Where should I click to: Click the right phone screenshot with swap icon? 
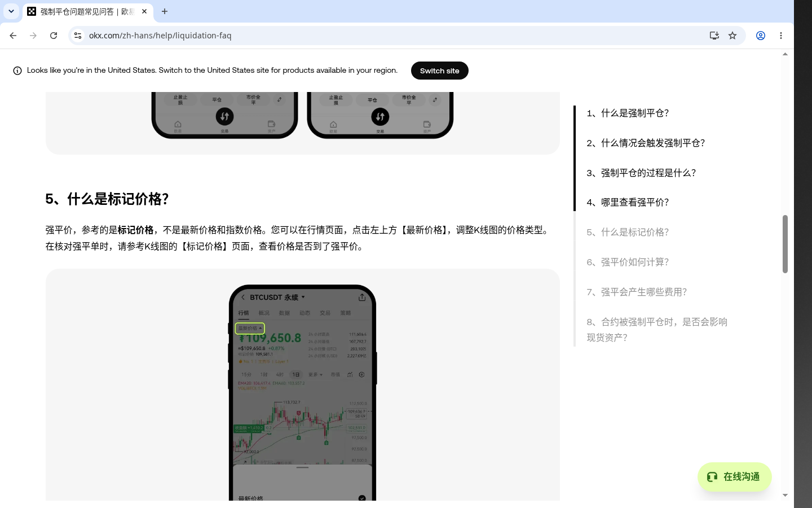(x=380, y=115)
